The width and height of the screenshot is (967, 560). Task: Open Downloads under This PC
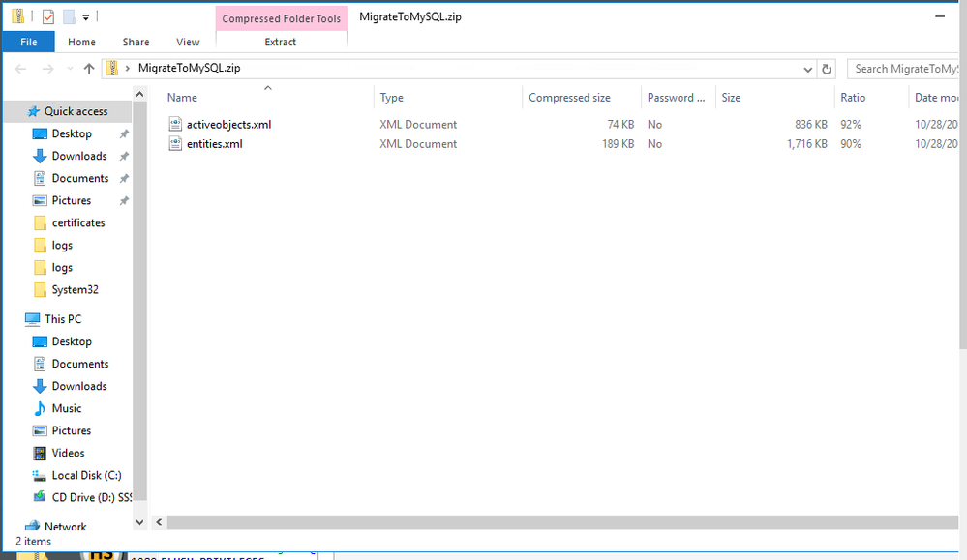pos(79,386)
